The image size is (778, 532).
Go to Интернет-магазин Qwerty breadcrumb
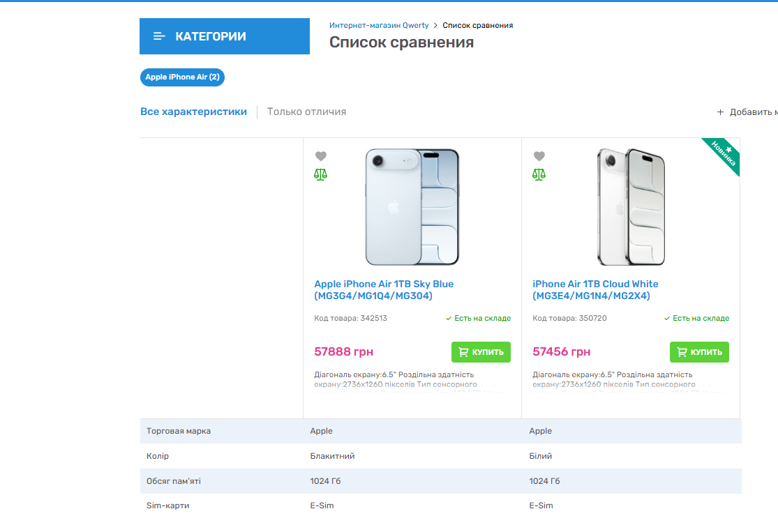point(379,26)
